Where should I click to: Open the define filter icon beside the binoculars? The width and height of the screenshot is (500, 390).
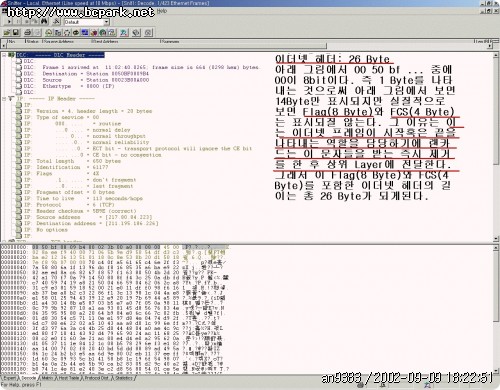(56, 22)
